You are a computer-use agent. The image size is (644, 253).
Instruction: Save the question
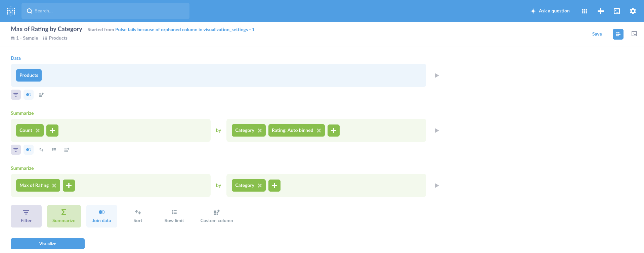coord(597,34)
